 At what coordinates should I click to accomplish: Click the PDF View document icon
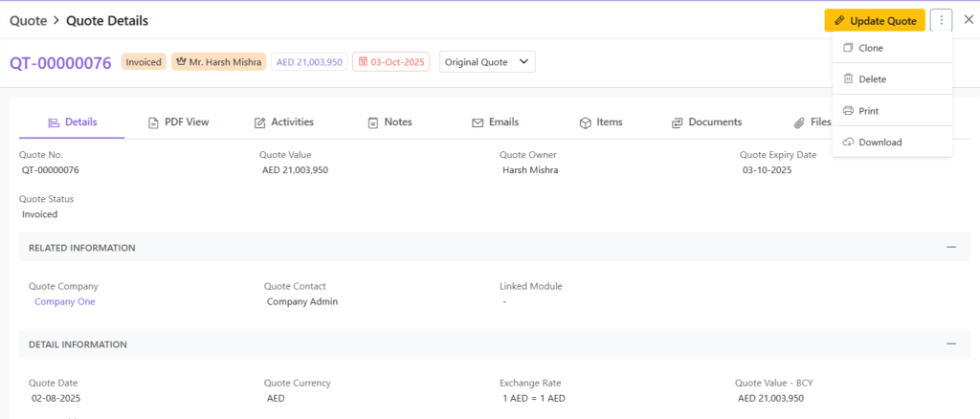tap(153, 122)
